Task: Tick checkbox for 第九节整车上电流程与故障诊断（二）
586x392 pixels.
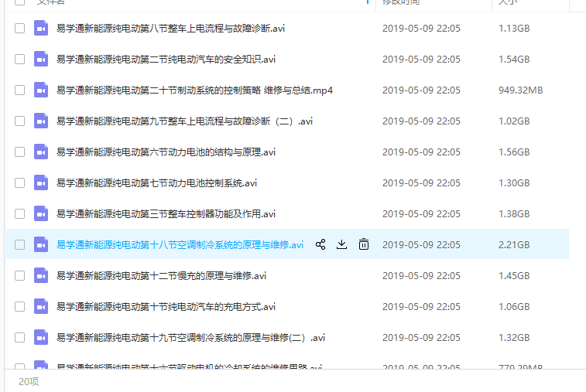Action: click(x=20, y=121)
